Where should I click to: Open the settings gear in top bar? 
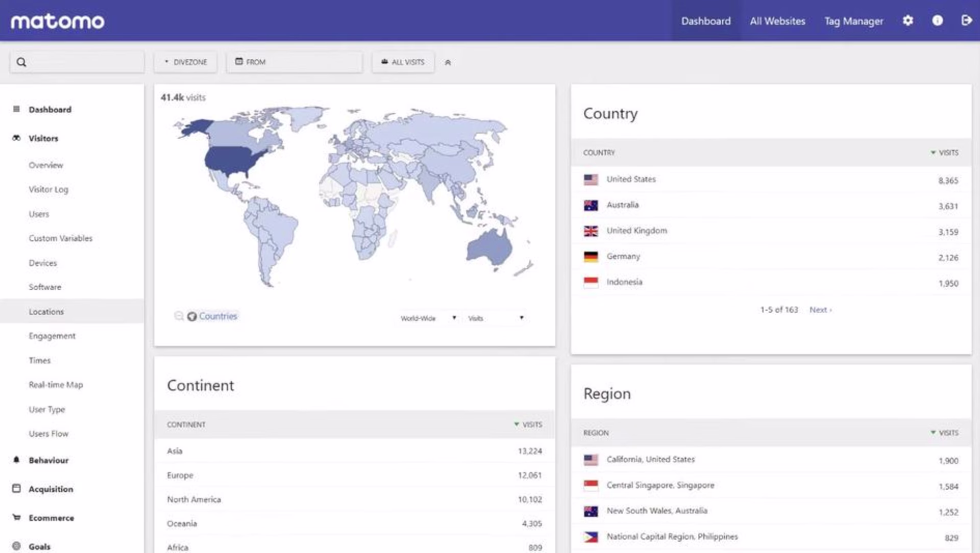(x=908, y=20)
